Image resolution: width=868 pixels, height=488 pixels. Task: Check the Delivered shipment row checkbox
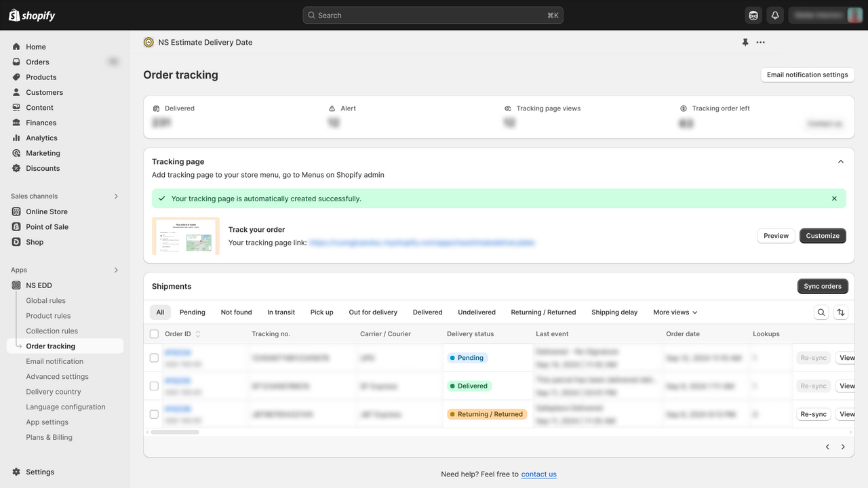(x=154, y=386)
